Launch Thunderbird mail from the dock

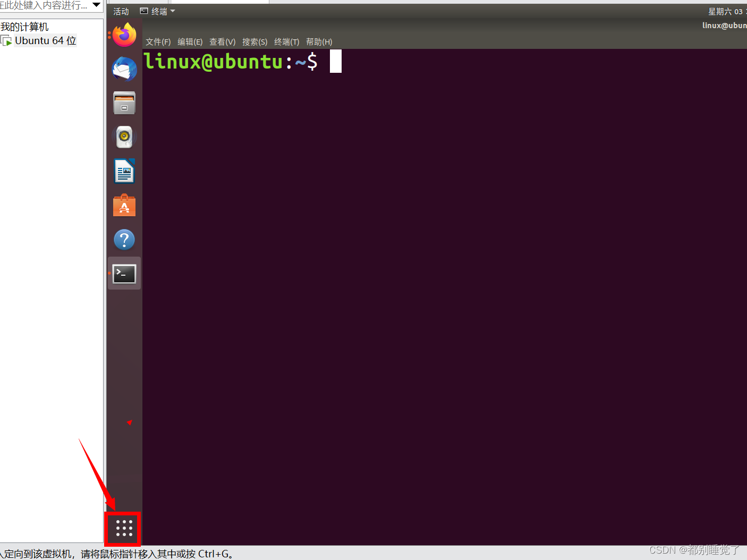(x=124, y=69)
